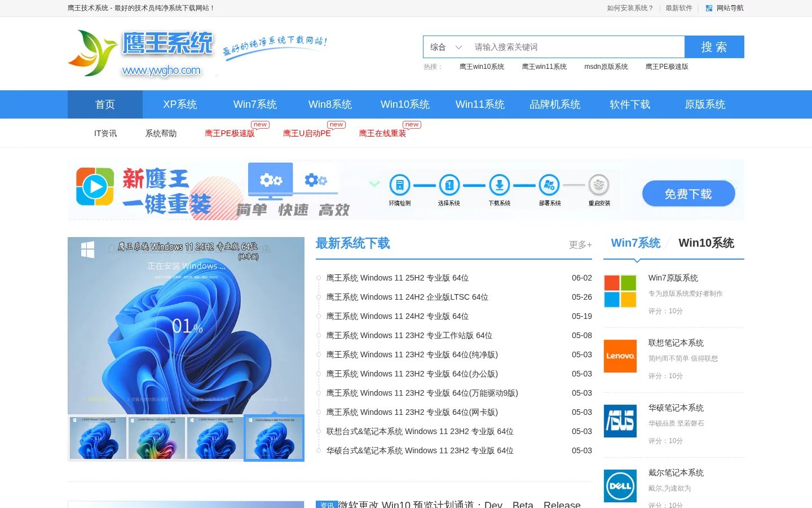Open the 网站导航 grid icon
The image size is (812, 508).
pos(709,8)
